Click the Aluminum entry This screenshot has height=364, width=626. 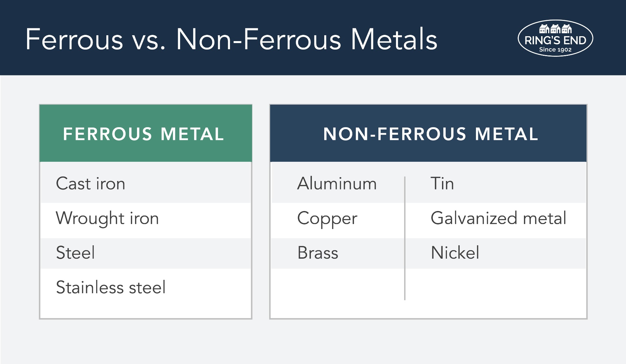tap(337, 183)
